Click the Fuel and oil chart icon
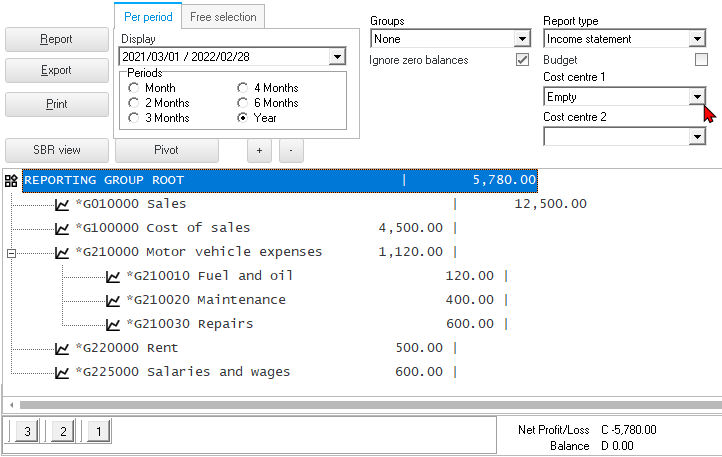 click(x=114, y=276)
